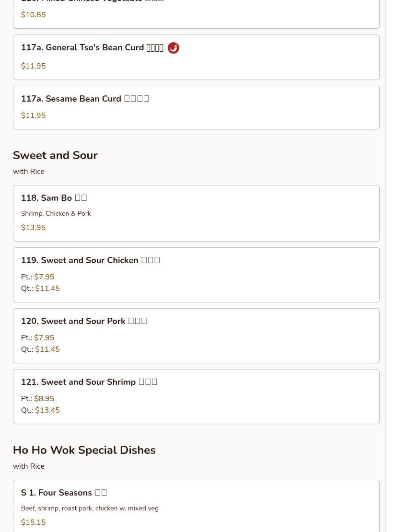Click the Ho Ho Wok Special Dishes heading
Screen dimensions: 395x532
84,450
